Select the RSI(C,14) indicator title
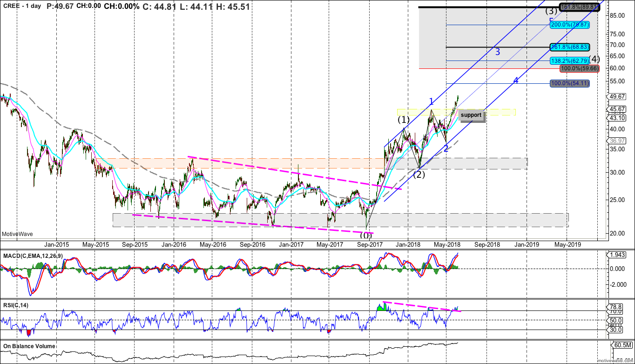Image resolution: width=635 pixels, height=364 pixels. pyautogui.click(x=17, y=305)
